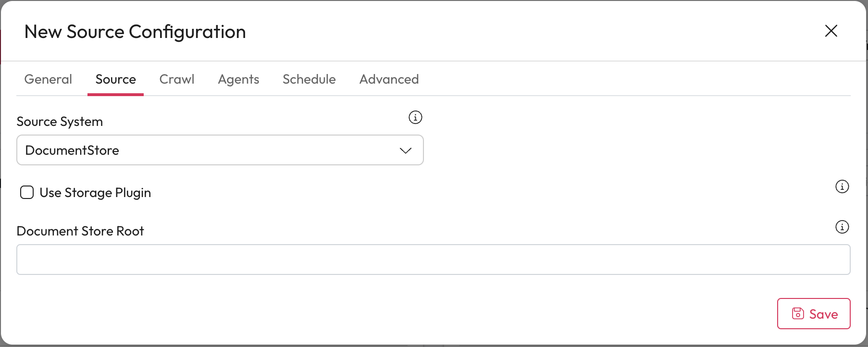
Task: Show info for Use Storage Plugin option
Action: 842,186
